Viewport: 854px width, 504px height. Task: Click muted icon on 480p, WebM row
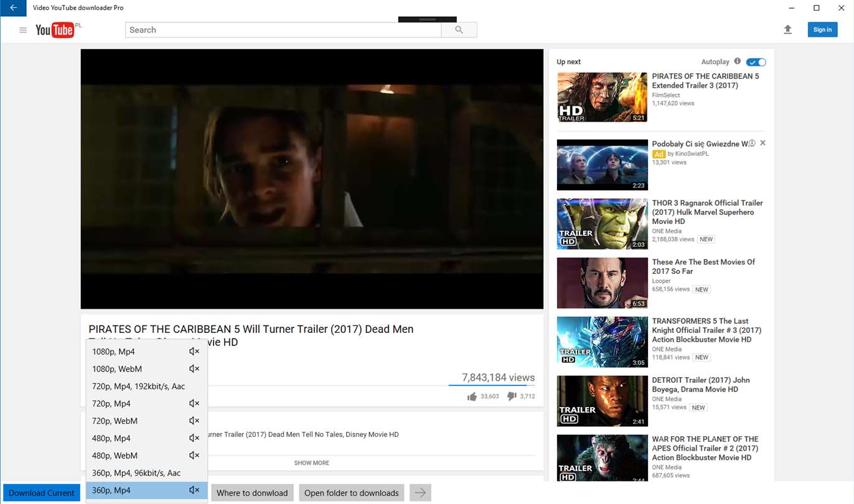point(194,455)
